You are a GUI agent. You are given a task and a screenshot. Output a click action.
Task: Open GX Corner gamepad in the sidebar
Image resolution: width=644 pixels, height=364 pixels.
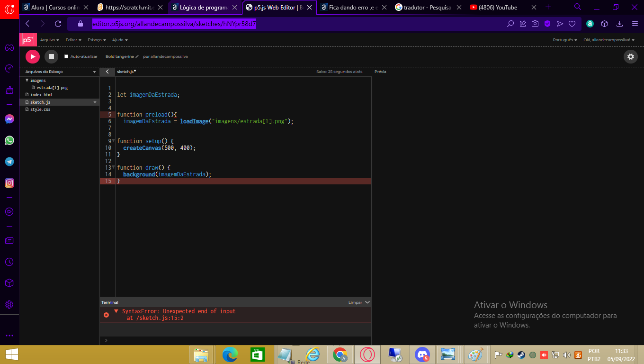pos(9,47)
